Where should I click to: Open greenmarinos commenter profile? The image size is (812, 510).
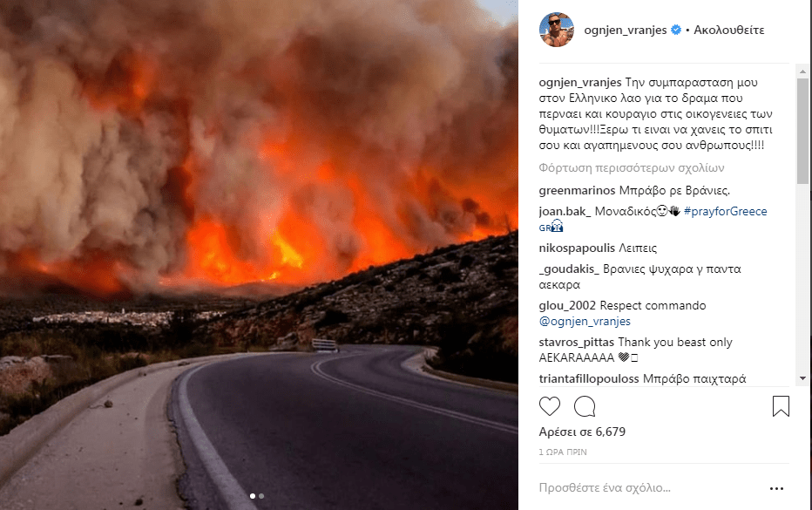(x=577, y=191)
